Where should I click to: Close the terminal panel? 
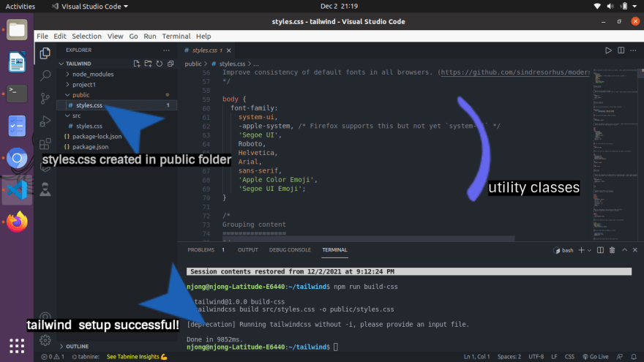tap(635, 250)
